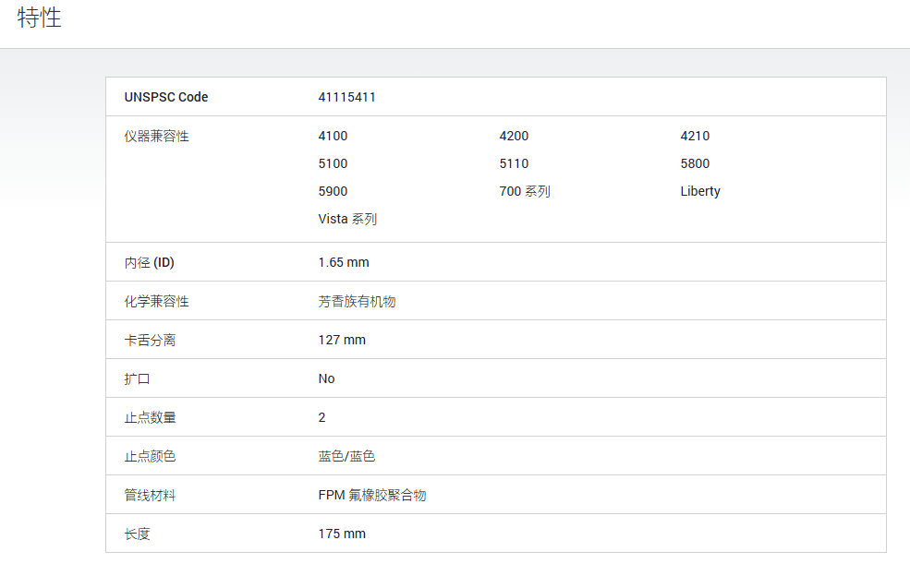Click instrument compatibility value 4200
This screenshot has width=910, height=588.
tap(514, 136)
